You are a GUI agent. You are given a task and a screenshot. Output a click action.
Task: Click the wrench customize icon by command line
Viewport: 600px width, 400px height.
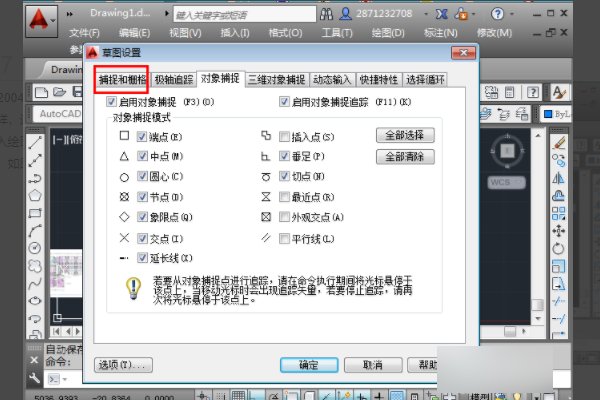tap(34, 379)
